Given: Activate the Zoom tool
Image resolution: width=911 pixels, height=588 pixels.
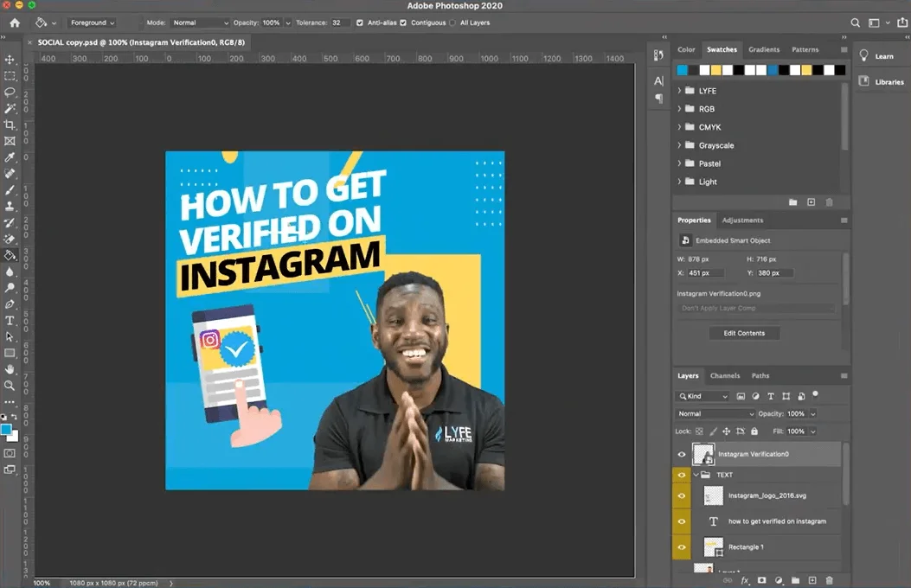Looking at the screenshot, I should [x=10, y=385].
